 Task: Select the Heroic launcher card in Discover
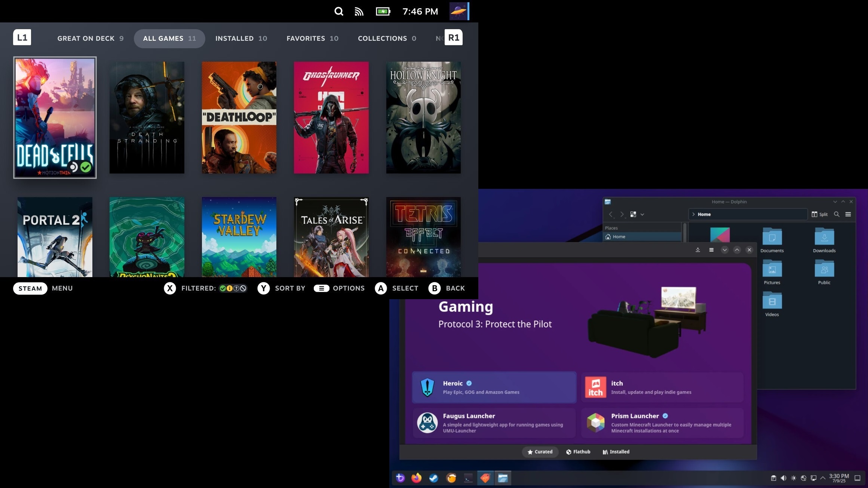click(x=494, y=387)
